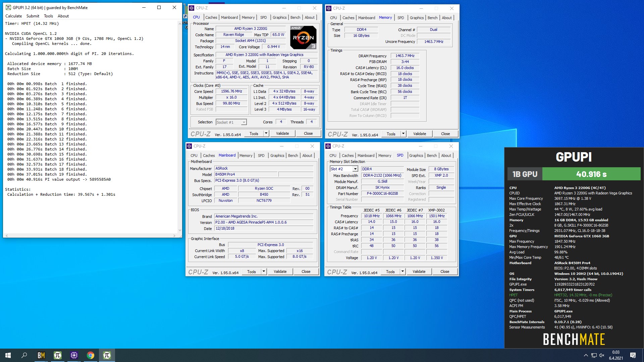The height and width of the screenshot is (362, 644).
Task: Click the XMP-3002 timings column header
Action: (x=436, y=210)
